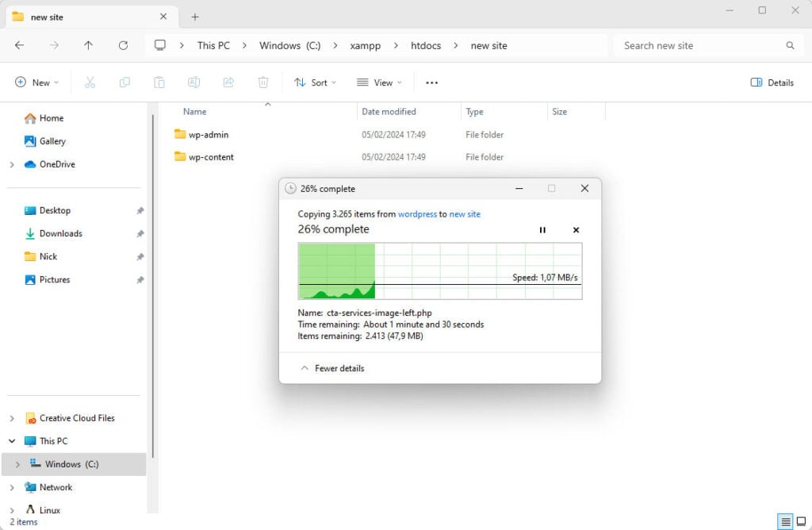Open the View options dropdown
The width and height of the screenshot is (812, 530).
(x=379, y=83)
